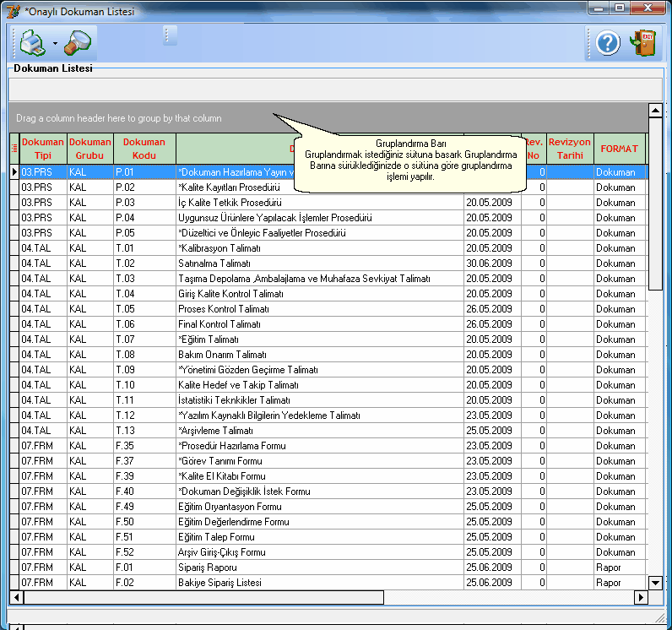Click the vertical scrollbar up arrow
The width and height of the screenshot is (672, 630).
[655, 111]
